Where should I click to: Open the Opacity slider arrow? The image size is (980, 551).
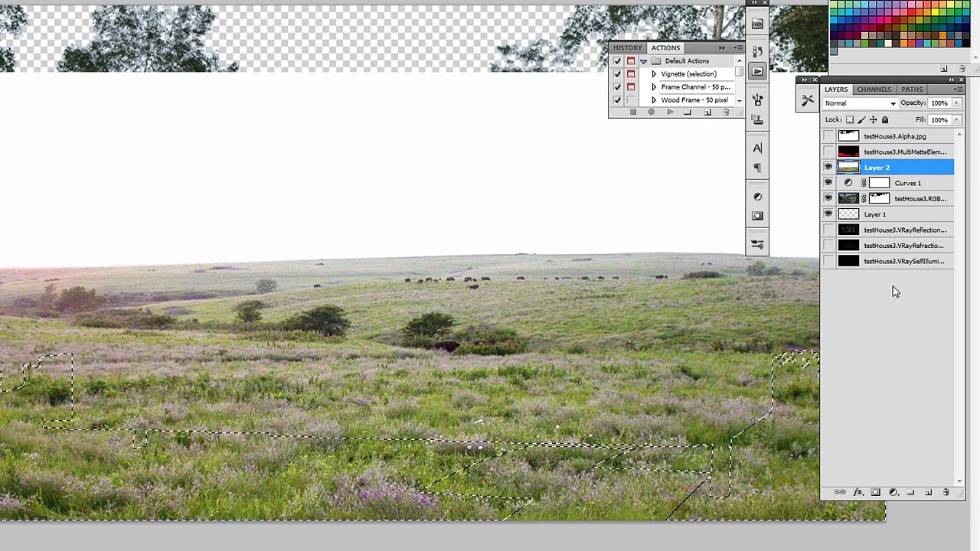point(956,103)
